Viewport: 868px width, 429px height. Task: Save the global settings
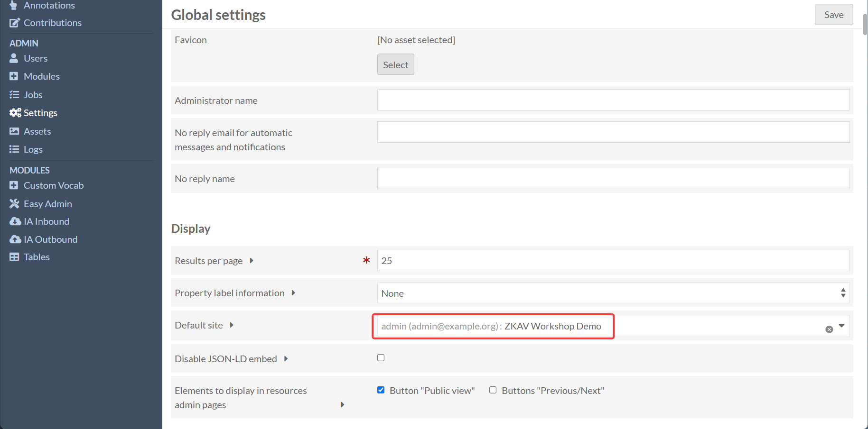(834, 15)
